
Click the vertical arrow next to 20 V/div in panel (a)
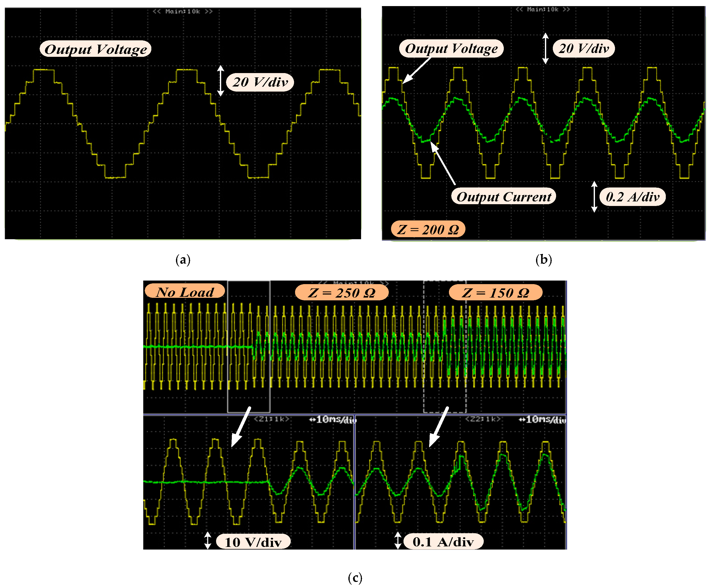tap(220, 81)
